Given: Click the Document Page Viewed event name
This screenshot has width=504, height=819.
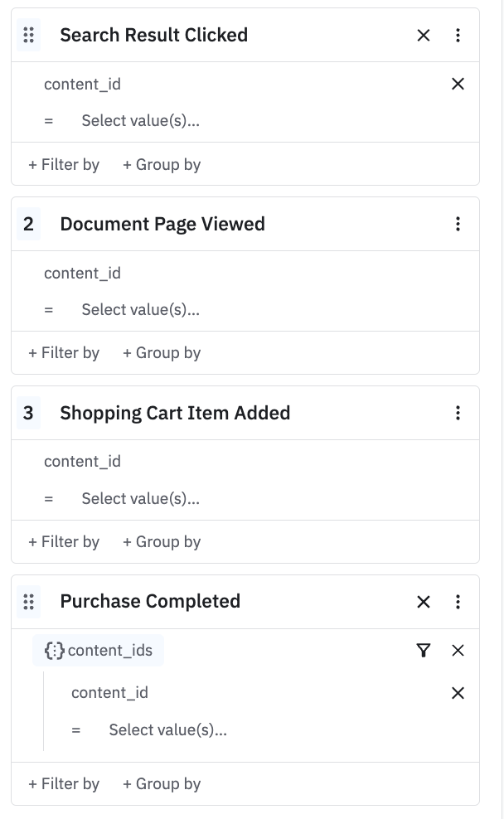Looking at the screenshot, I should pos(162,224).
